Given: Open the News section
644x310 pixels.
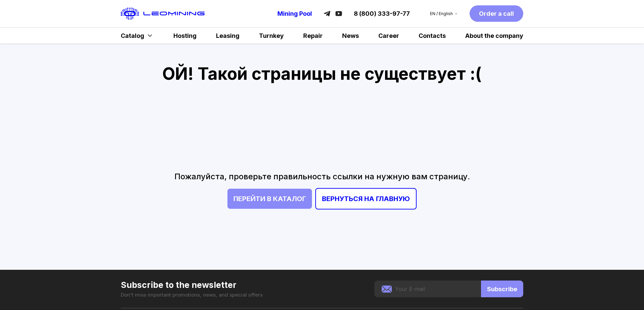Looking at the screenshot, I should tap(350, 36).
